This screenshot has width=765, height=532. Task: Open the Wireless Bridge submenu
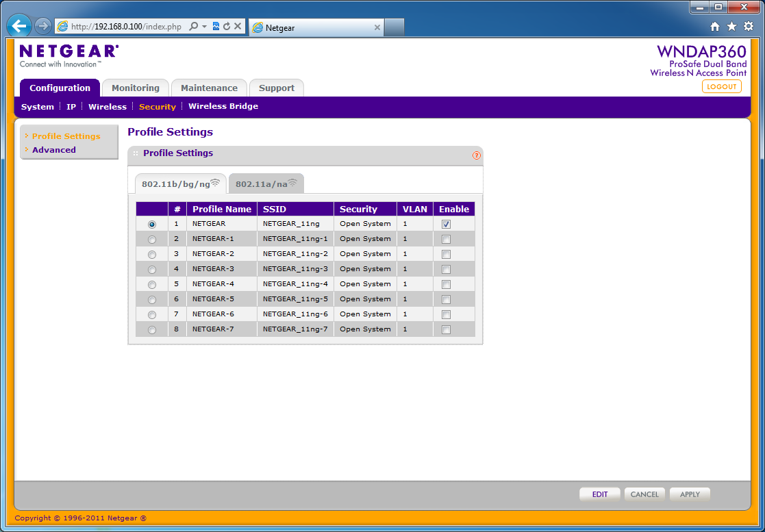coord(223,106)
